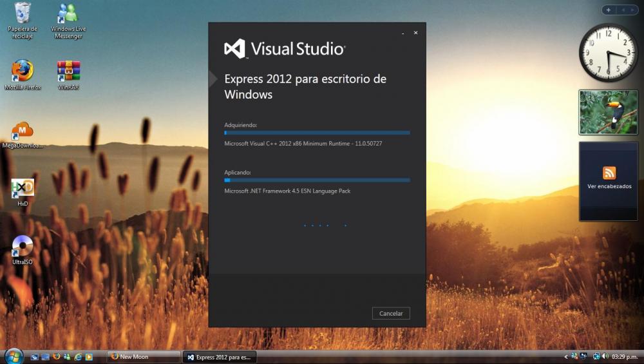Click the Microsoft Visual C++ 2012 x86 Minimum Runtime text
This screenshot has height=364, width=644.
point(303,144)
